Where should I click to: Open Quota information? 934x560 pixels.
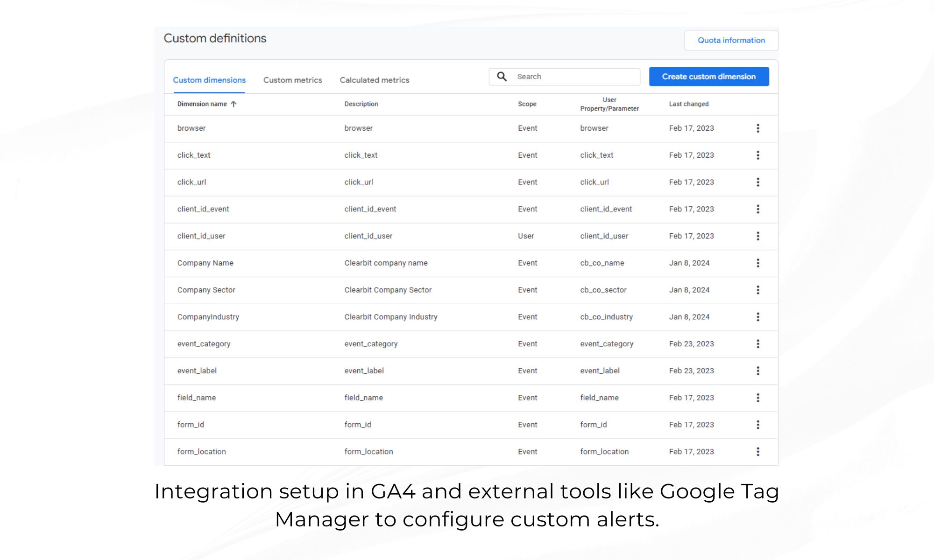(731, 41)
